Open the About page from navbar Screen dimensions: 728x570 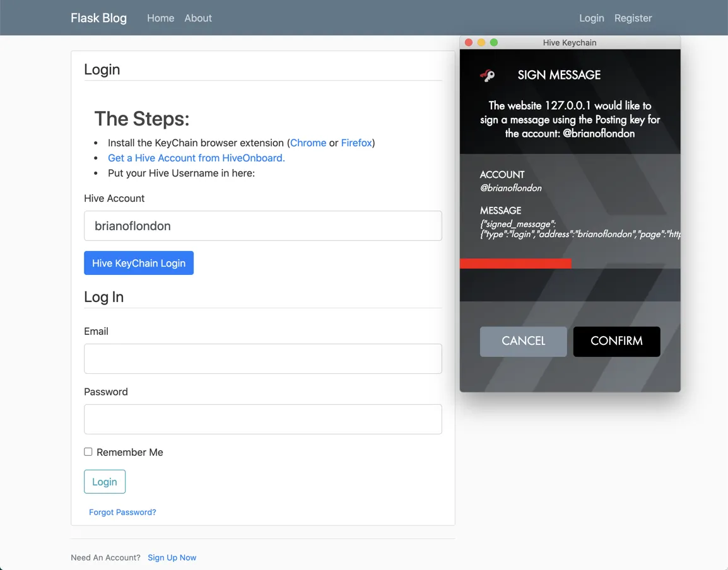[198, 18]
